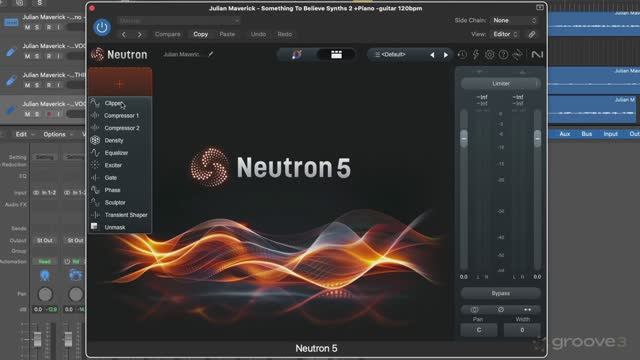The image size is (640, 360).
Task: Click the link chain icon
Action: tap(531, 35)
